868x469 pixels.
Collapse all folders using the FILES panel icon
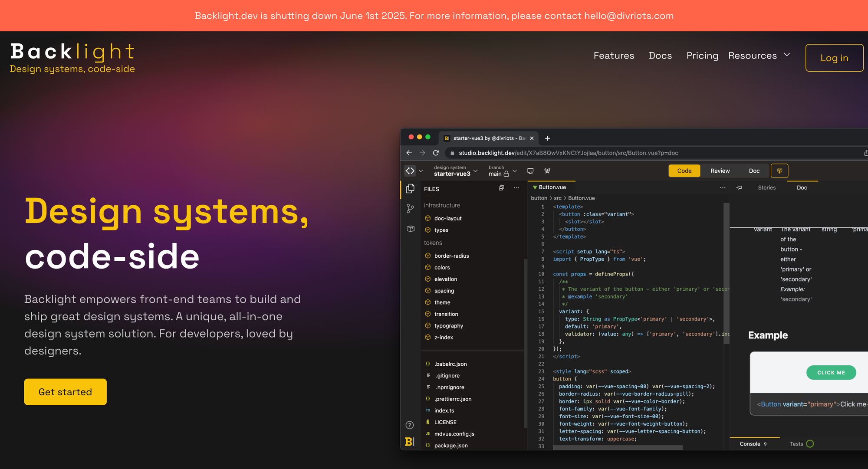501,187
